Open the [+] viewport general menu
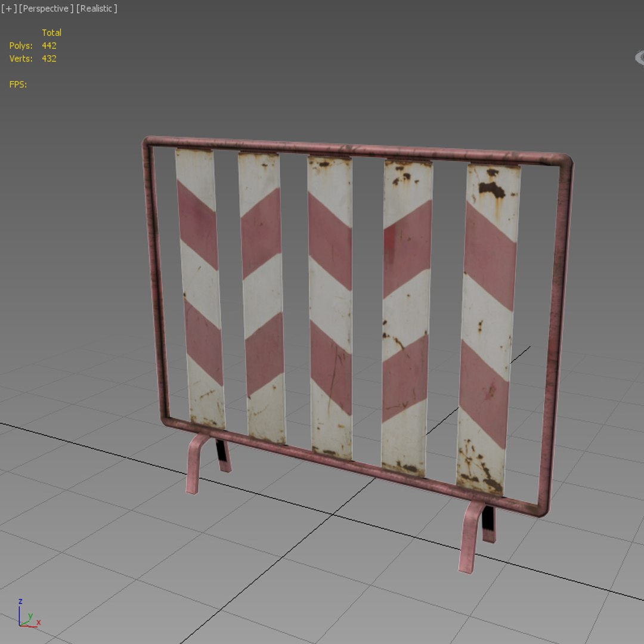The width and height of the screenshot is (644, 644). pos(9,8)
